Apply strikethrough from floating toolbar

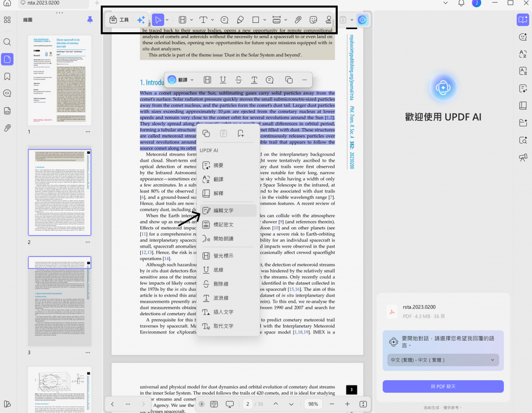click(x=238, y=80)
